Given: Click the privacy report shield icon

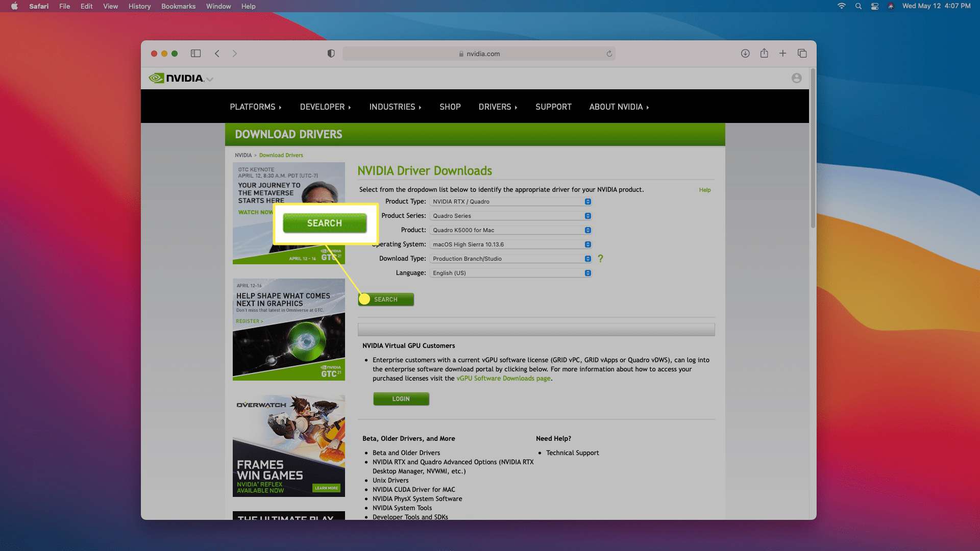Looking at the screenshot, I should coord(331,54).
